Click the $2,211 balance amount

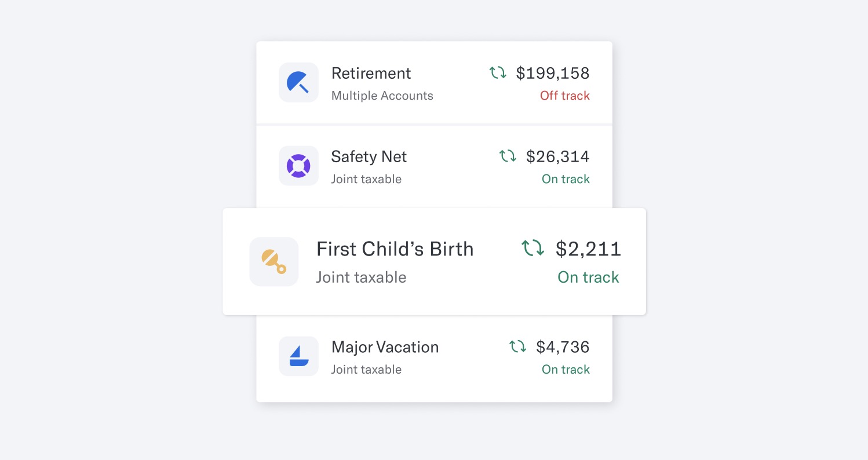point(588,249)
